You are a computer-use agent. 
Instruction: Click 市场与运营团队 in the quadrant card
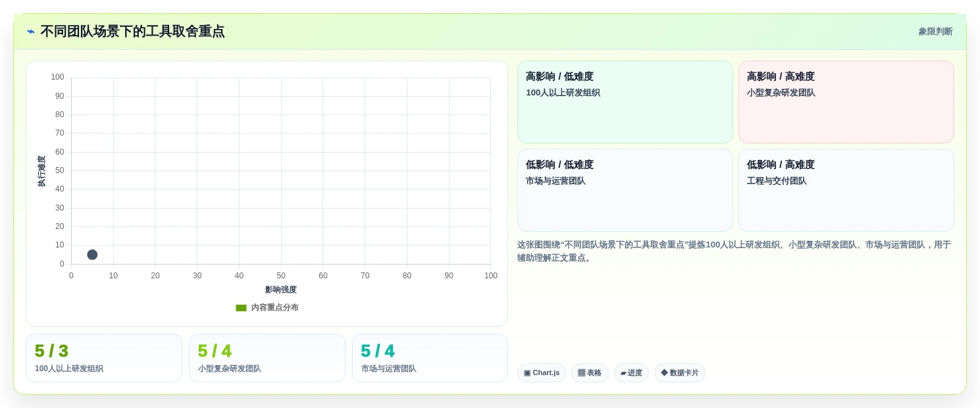(555, 181)
